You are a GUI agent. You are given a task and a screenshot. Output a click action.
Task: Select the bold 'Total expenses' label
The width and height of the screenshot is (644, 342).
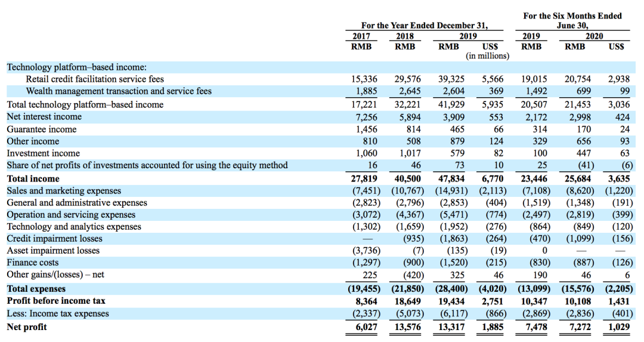(36, 288)
